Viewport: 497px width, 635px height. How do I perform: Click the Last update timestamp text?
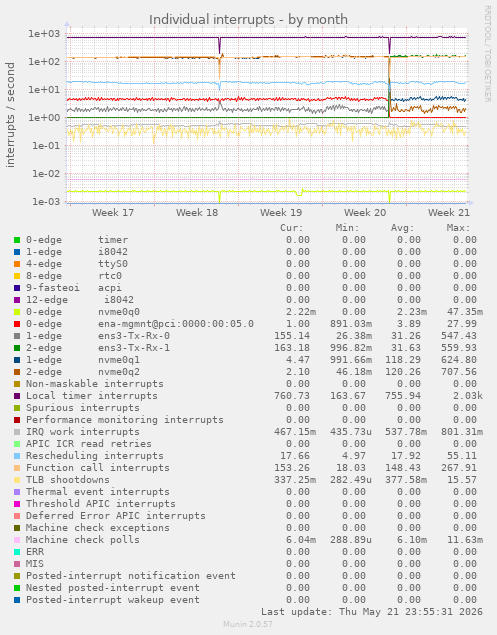pos(372,612)
